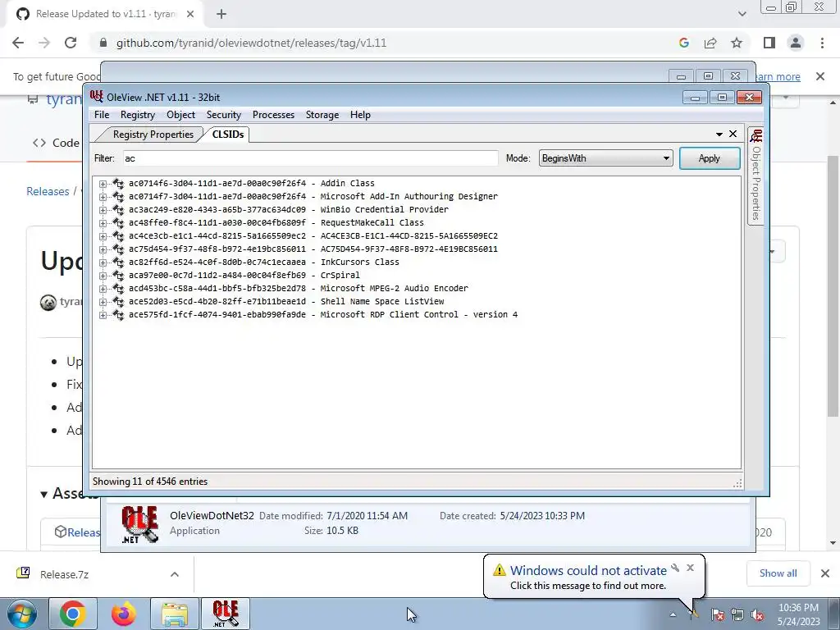Viewport: 840px width, 630px height.
Task: Open a new Chrome tab
Action: [x=221, y=14]
